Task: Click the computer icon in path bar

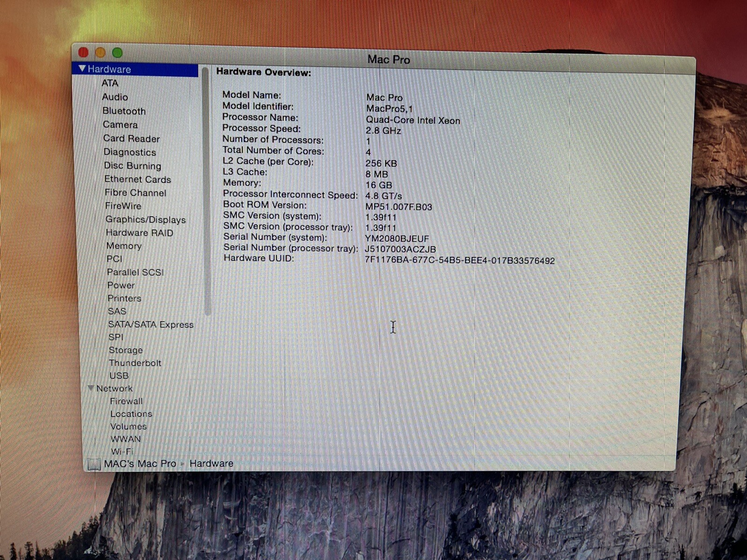Action: point(94,464)
